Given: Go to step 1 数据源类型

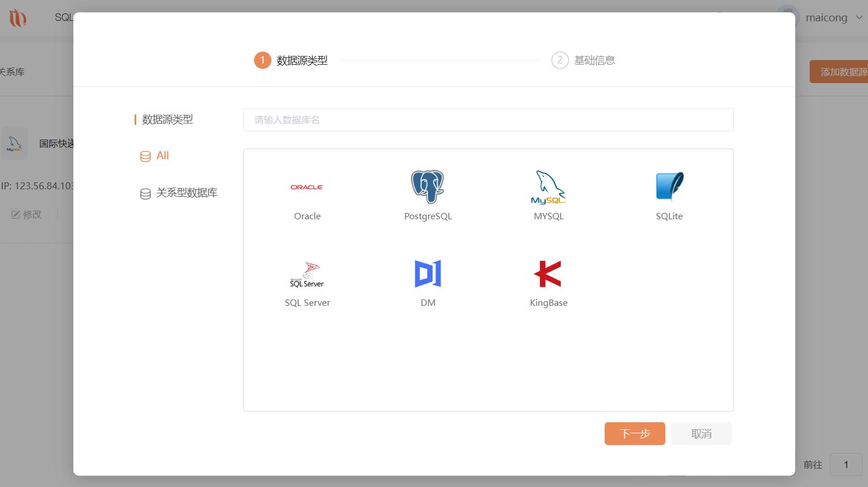Looking at the screenshot, I should click(x=291, y=60).
